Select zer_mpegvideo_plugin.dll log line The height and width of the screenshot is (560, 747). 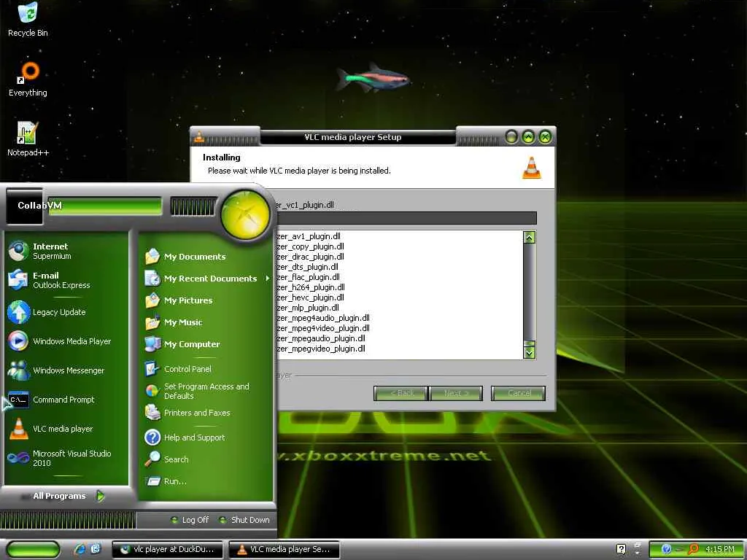point(321,349)
